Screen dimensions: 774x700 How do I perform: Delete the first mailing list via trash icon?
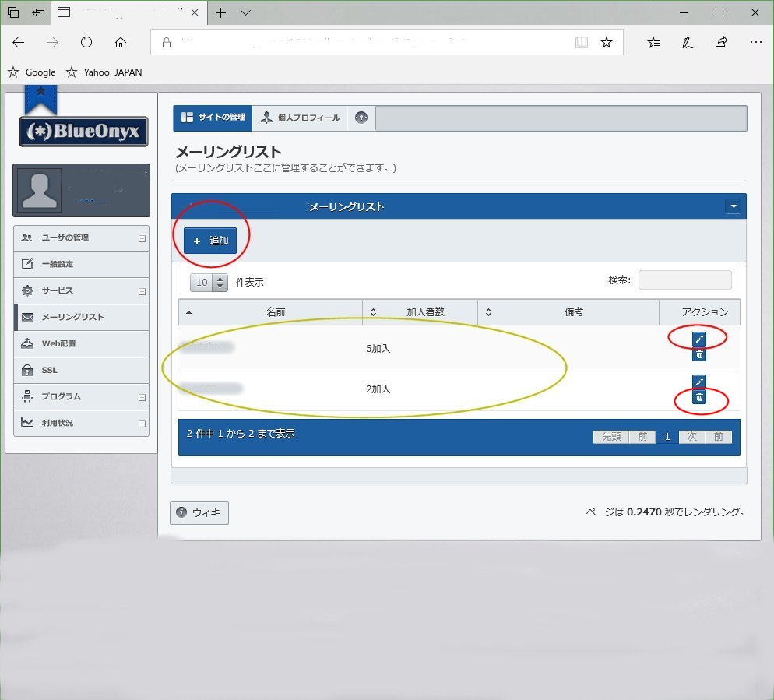point(698,354)
